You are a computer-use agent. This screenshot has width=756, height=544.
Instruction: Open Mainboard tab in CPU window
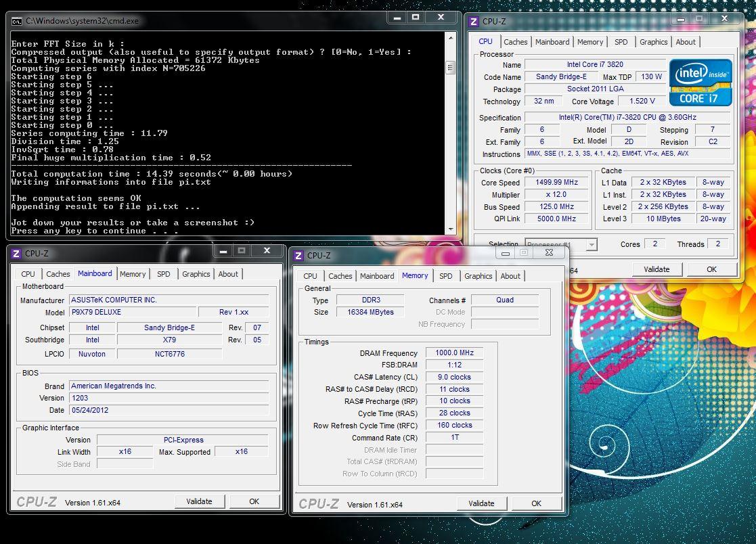pyautogui.click(x=552, y=42)
